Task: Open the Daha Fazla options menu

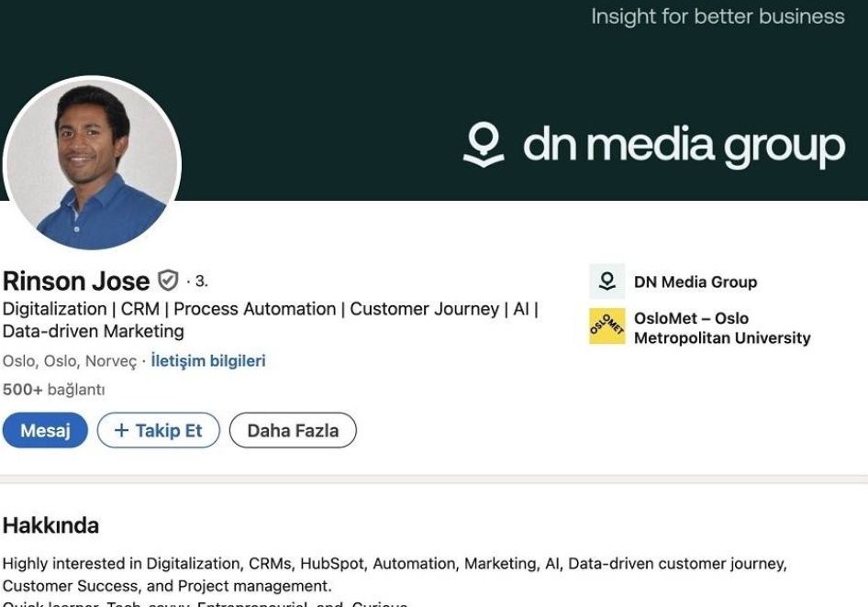Action: pos(293,430)
